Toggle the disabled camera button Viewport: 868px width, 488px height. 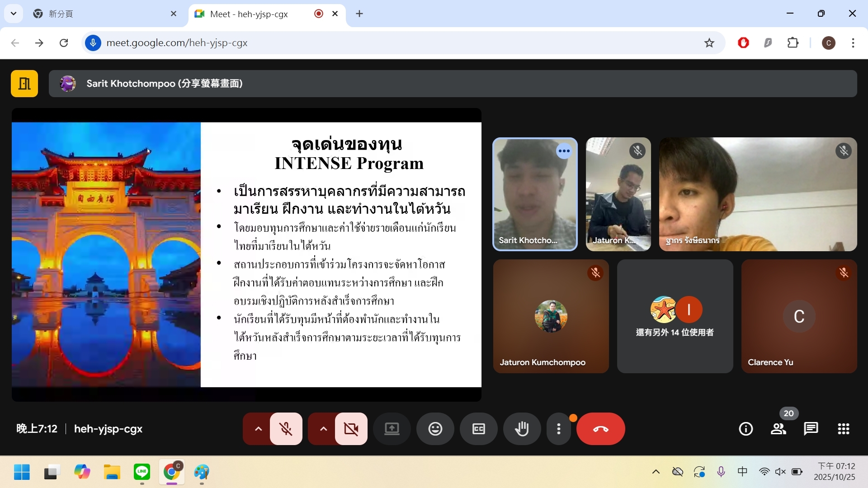[x=351, y=429]
